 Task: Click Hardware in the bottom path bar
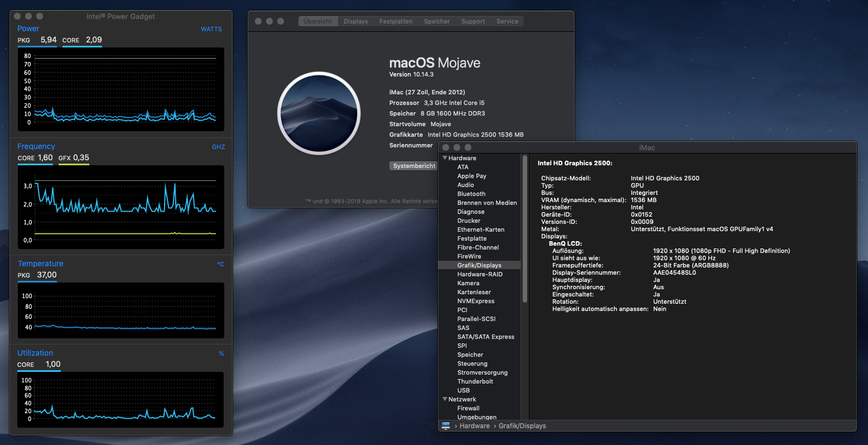click(474, 426)
